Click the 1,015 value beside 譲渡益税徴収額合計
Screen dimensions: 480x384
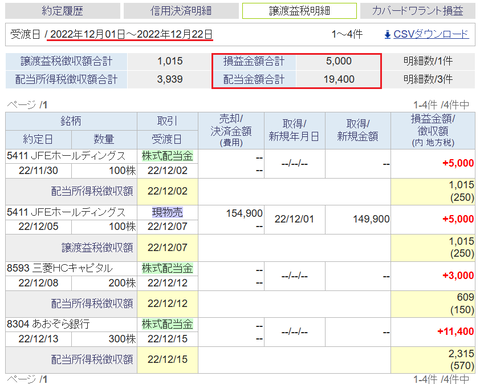(170, 61)
